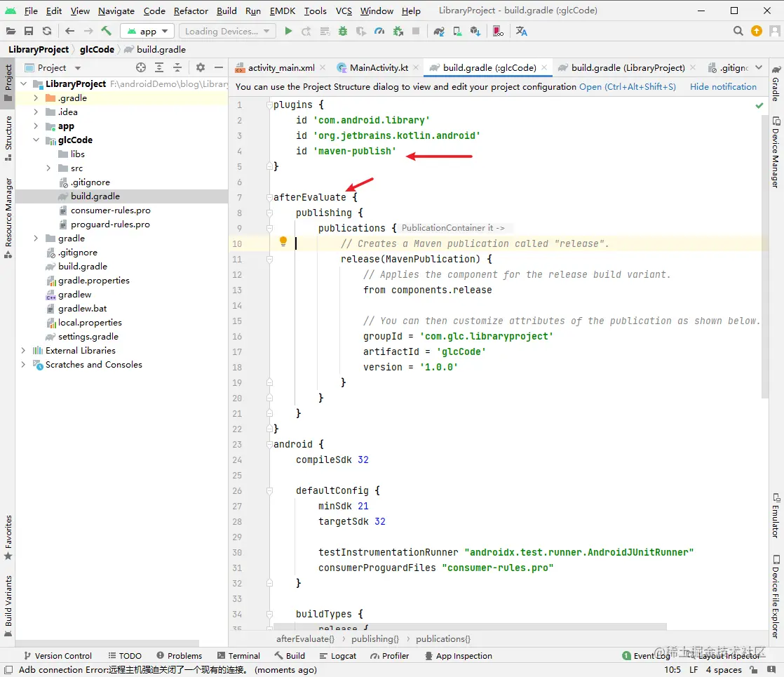
Task: Open the app run configuration dropdown
Action: point(147,31)
